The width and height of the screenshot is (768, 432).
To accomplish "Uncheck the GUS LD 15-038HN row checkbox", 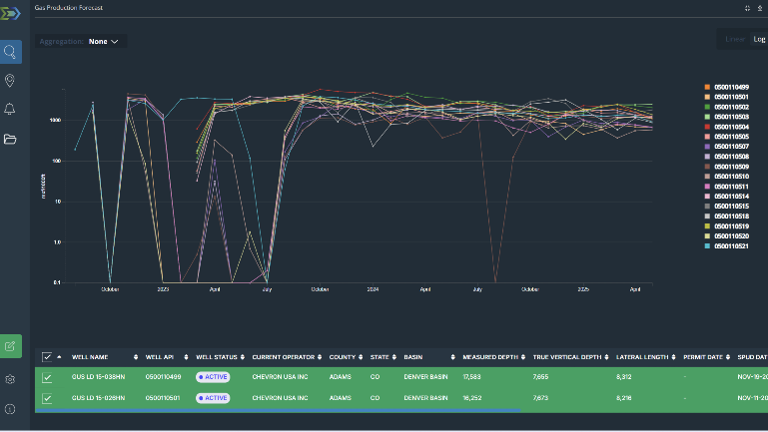I will tap(47, 377).
